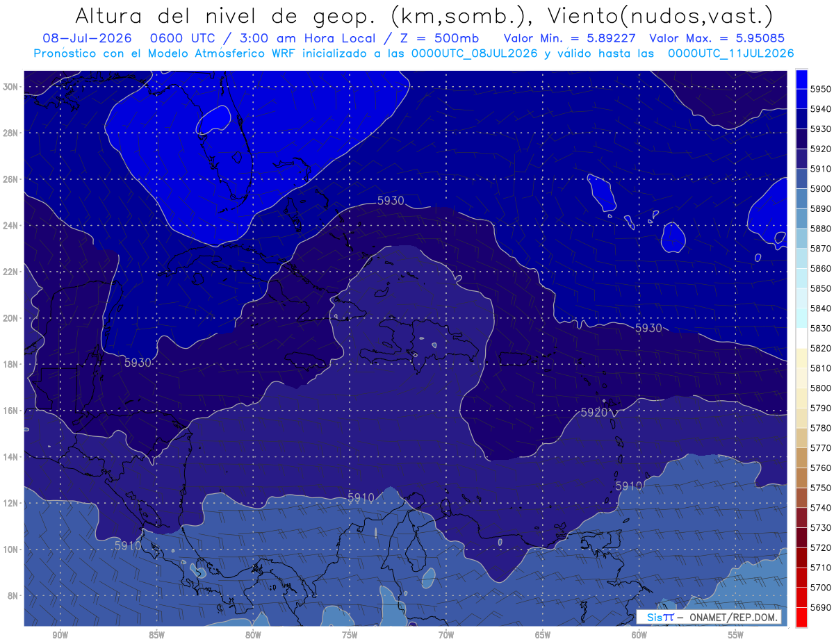The image size is (834, 644).
Task: Click the "Valor Max. = 5.95085" readout
Action: tap(717, 38)
